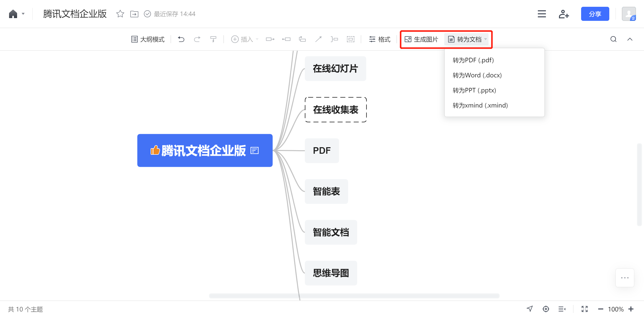Click the generate image button

[421, 39]
